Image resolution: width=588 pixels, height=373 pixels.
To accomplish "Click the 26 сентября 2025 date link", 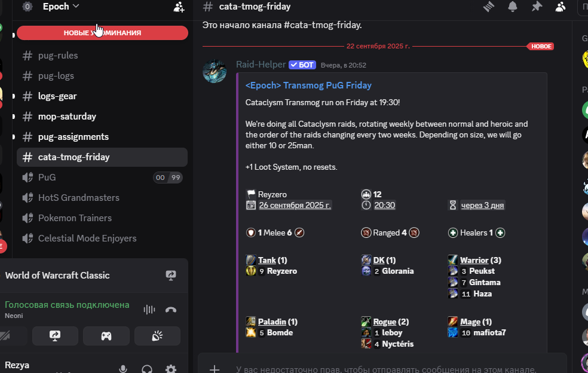I will coord(295,205).
